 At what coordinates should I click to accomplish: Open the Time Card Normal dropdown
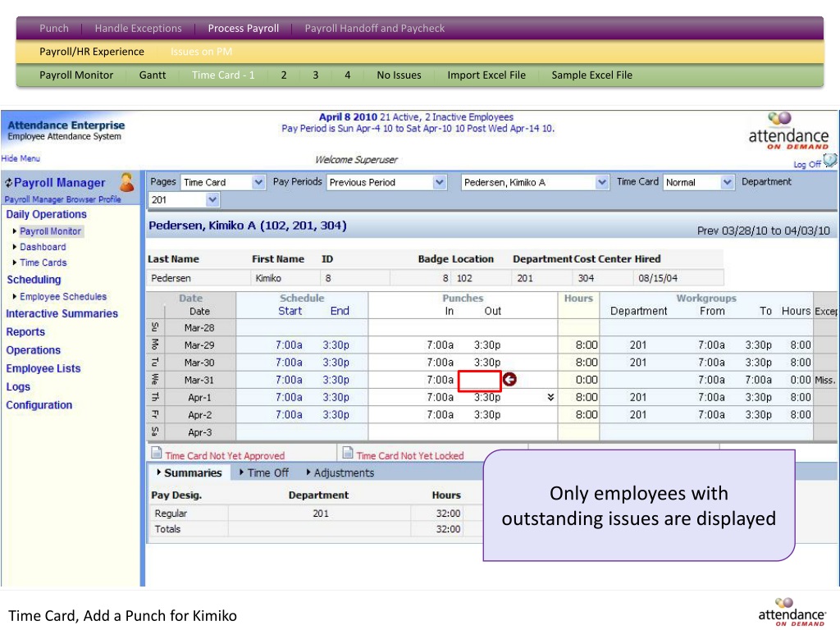(727, 182)
